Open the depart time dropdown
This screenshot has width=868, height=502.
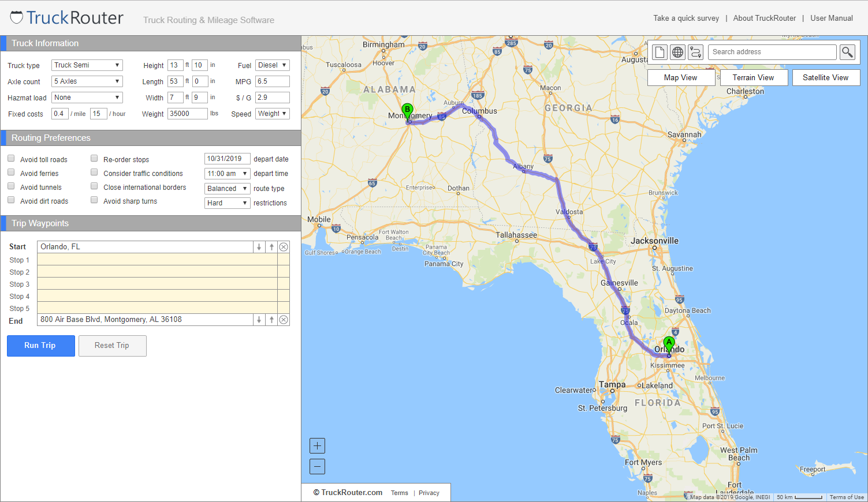pyautogui.click(x=228, y=174)
